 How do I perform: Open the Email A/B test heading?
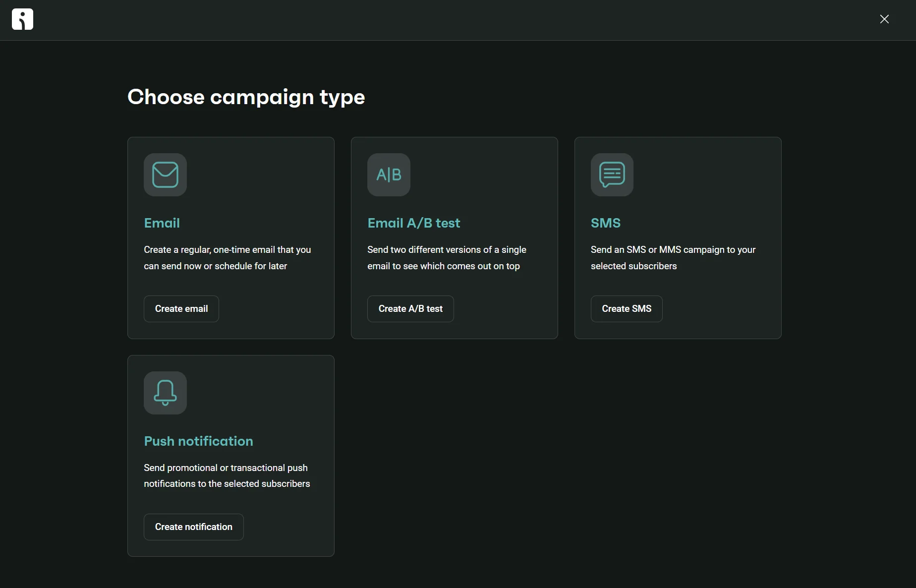[414, 223]
